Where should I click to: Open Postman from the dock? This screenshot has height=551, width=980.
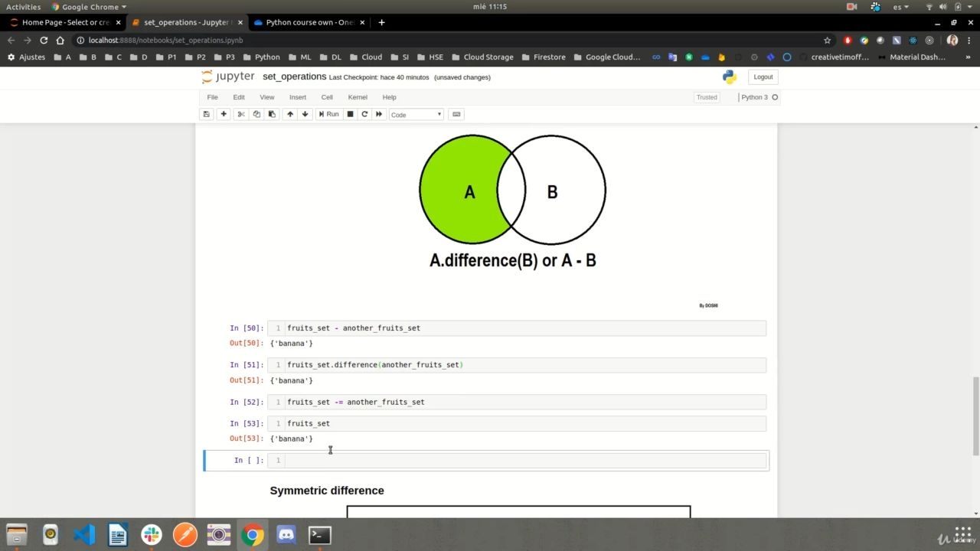[x=185, y=535]
